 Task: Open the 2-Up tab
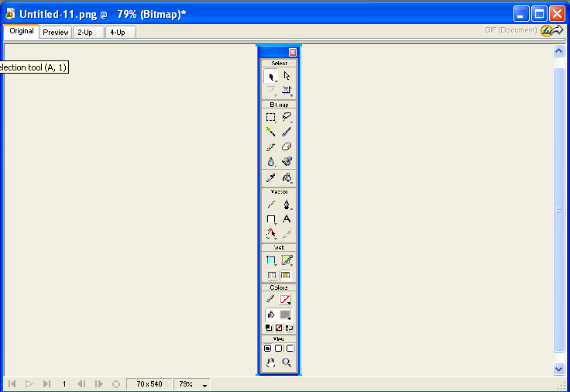point(88,32)
